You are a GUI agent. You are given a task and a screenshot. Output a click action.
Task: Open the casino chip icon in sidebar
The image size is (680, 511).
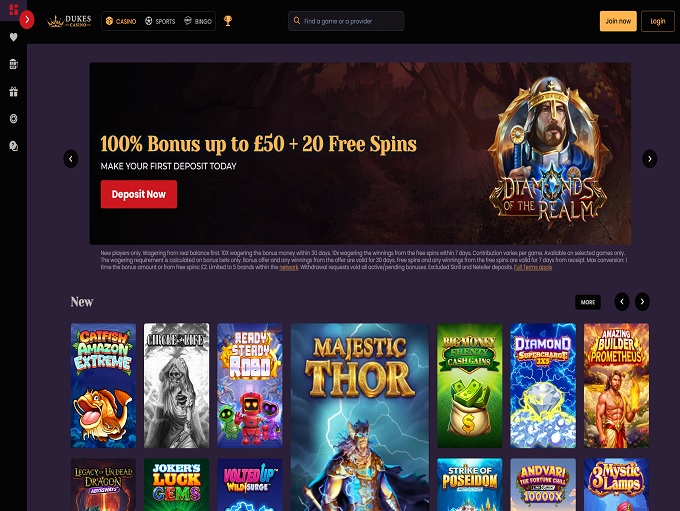(x=13, y=118)
